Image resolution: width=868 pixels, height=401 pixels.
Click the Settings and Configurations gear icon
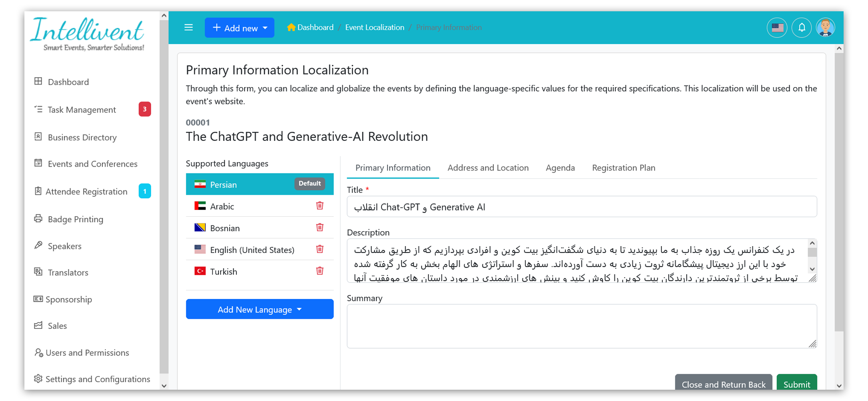[x=38, y=378]
